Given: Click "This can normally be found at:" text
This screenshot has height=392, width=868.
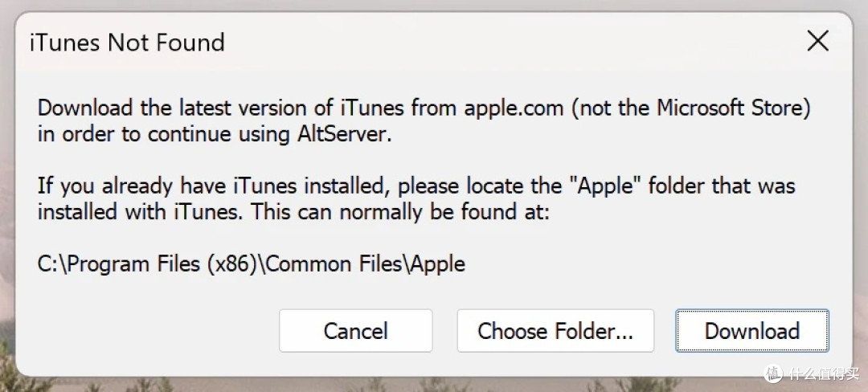Looking at the screenshot, I should 400,212.
